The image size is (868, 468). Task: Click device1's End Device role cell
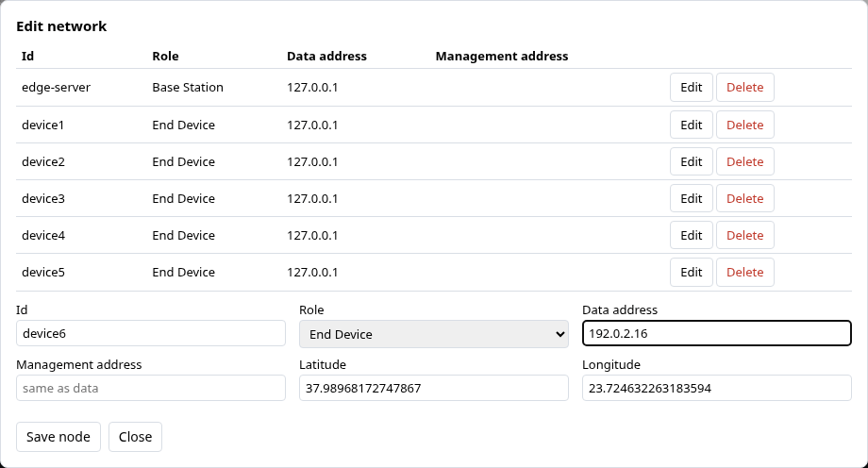183,125
